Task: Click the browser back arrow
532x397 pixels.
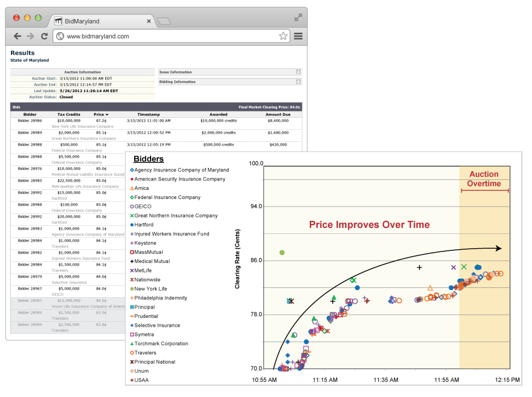Action: point(17,36)
